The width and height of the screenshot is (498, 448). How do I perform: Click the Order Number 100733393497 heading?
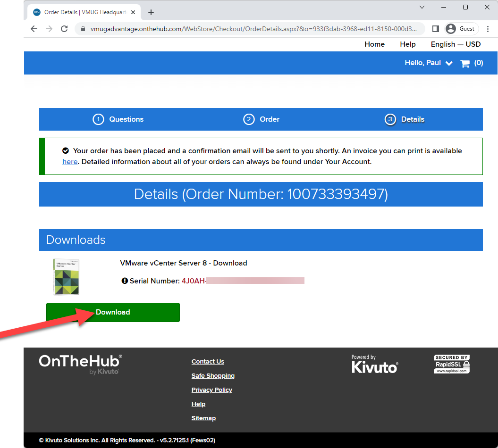tap(261, 194)
